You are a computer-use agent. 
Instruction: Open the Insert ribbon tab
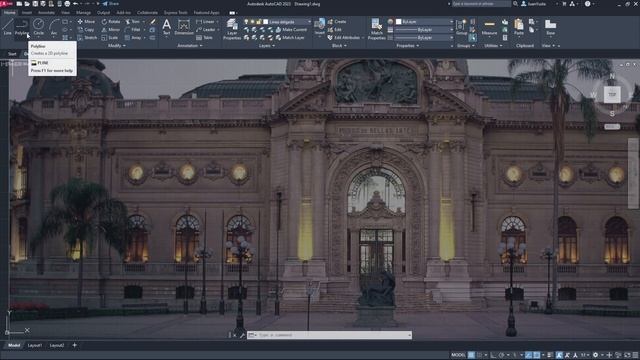[x=27, y=13]
